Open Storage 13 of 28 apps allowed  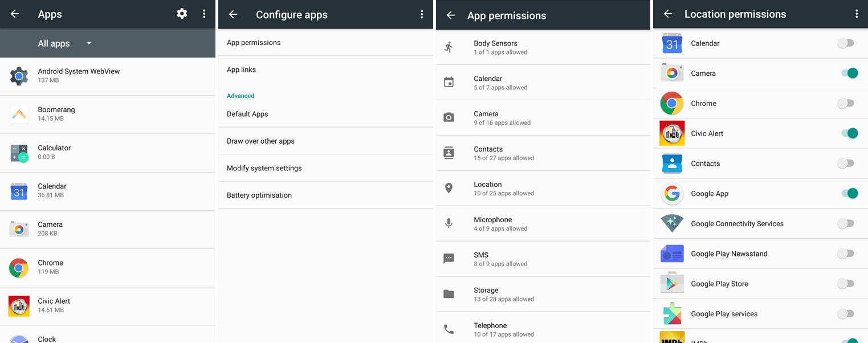543,295
